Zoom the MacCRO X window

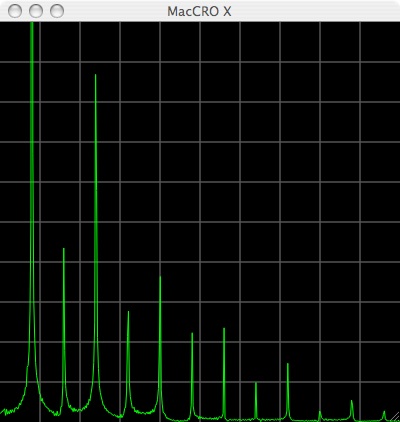tap(57, 11)
